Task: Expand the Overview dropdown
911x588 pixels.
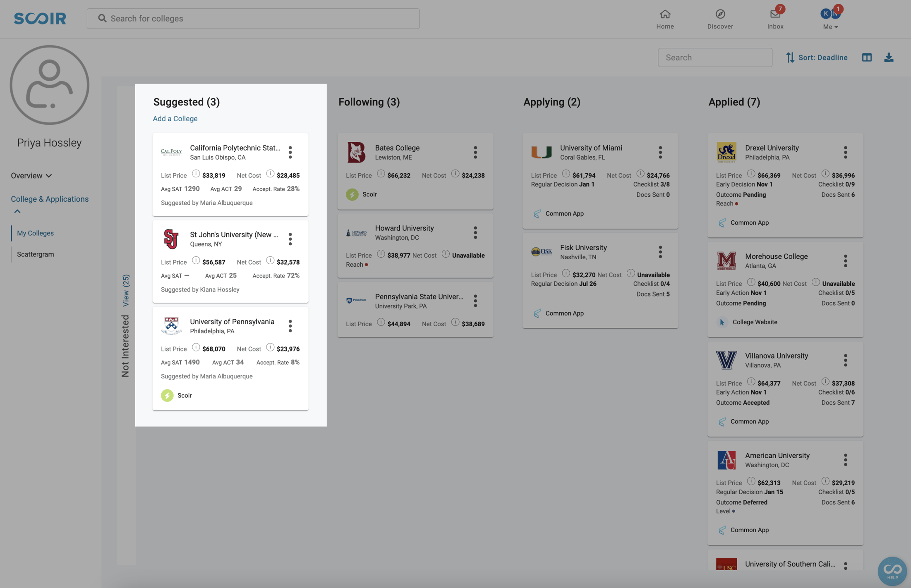Action: (x=31, y=176)
